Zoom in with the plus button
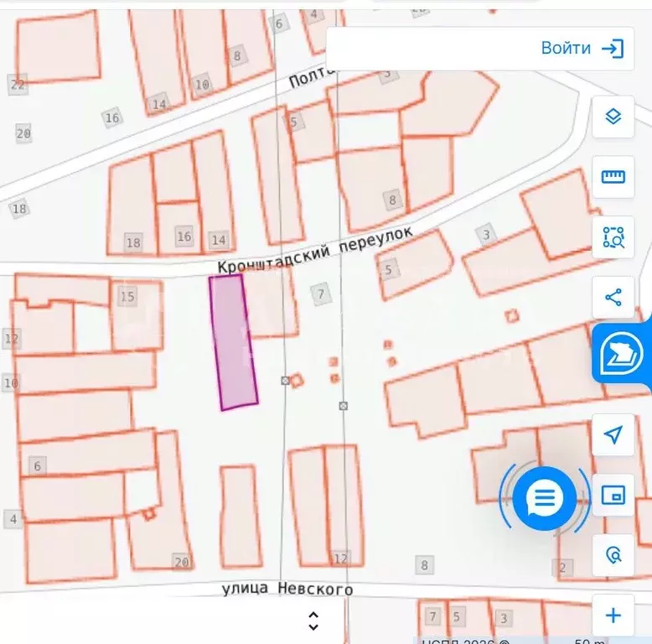The height and width of the screenshot is (644, 652). tap(613, 615)
